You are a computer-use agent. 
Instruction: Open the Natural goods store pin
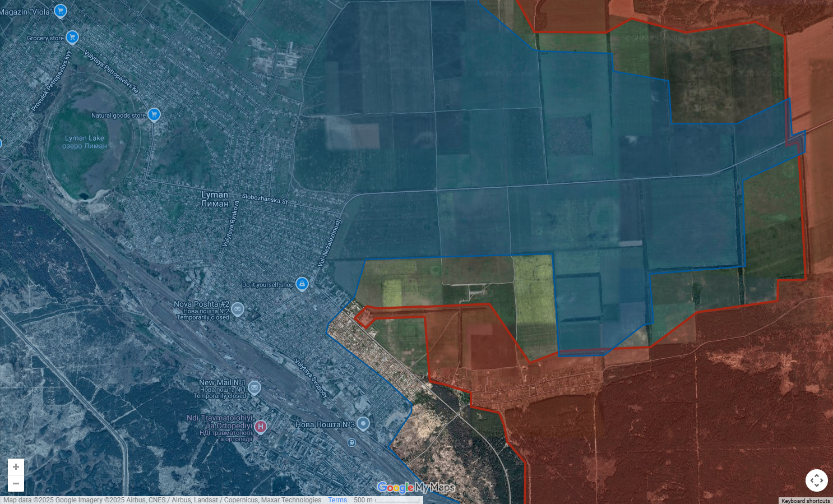click(154, 114)
